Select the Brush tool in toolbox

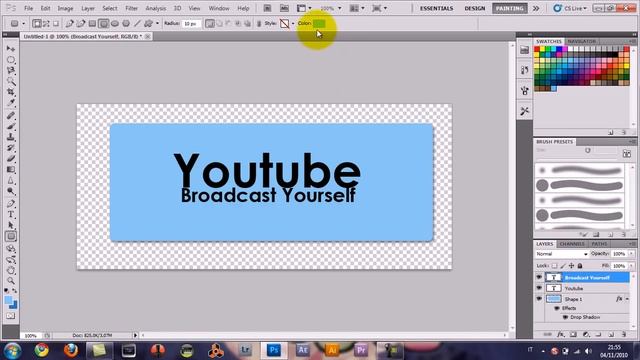point(11,127)
